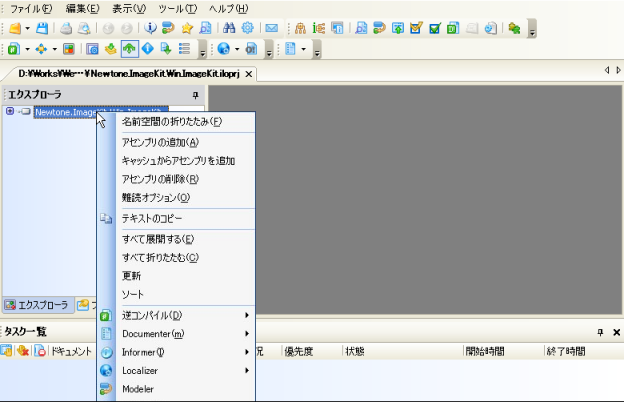
Task: Close the タスク一覧 panel
Action: [616, 332]
